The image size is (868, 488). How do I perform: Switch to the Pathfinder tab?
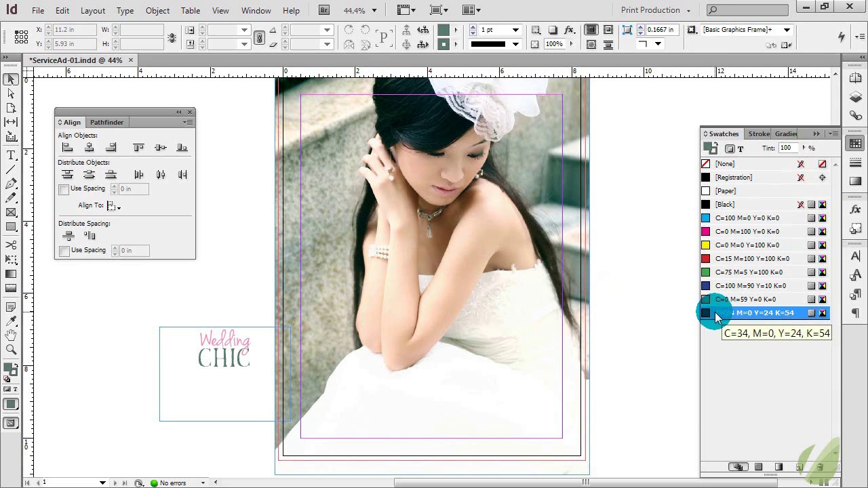pos(106,123)
